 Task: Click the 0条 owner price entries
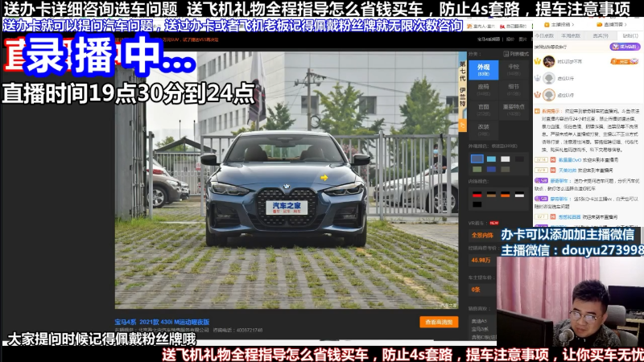pyautogui.click(x=476, y=290)
